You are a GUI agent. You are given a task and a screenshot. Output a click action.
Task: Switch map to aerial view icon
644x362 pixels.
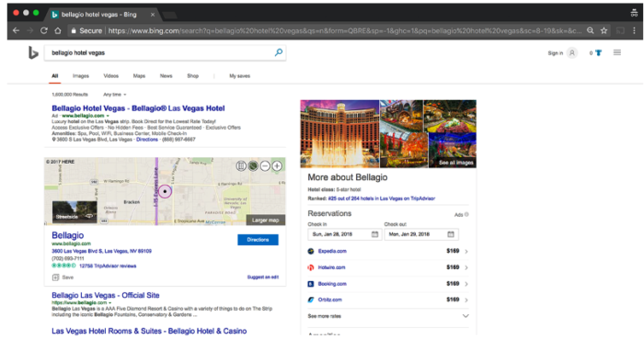point(253,165)
